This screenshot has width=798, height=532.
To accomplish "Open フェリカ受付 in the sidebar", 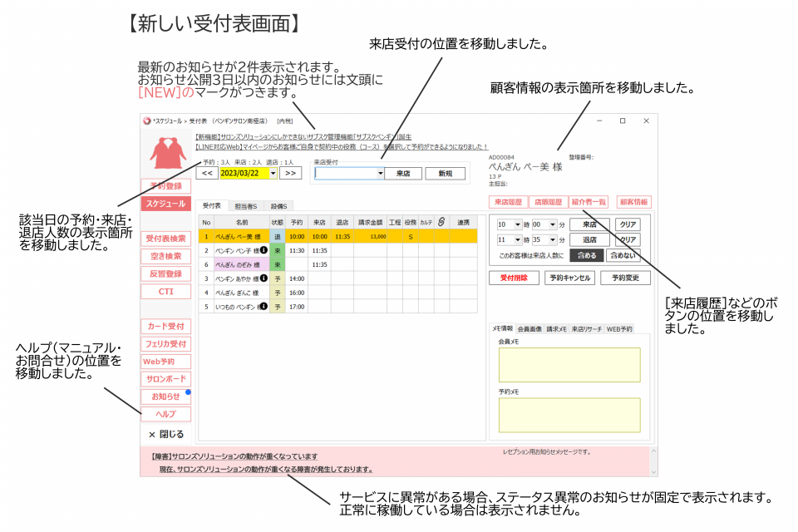I will (166, 343).
